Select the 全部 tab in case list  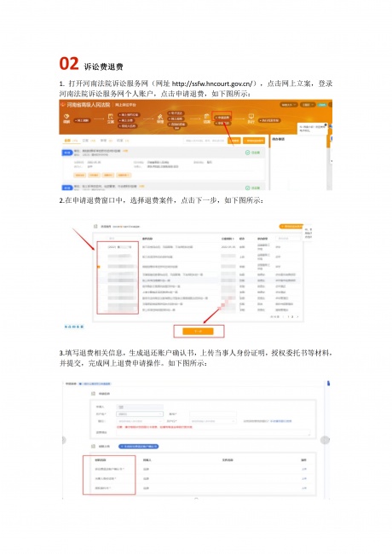pyautogui.click(x=66, y=141)
